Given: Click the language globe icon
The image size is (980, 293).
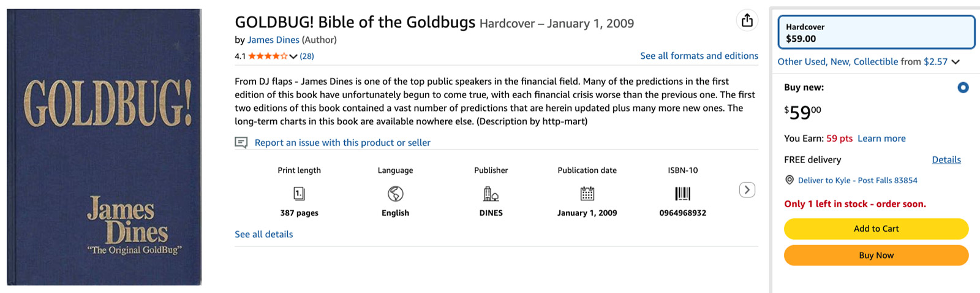Looking at the screenshot, I should click(x=395, y=194).
